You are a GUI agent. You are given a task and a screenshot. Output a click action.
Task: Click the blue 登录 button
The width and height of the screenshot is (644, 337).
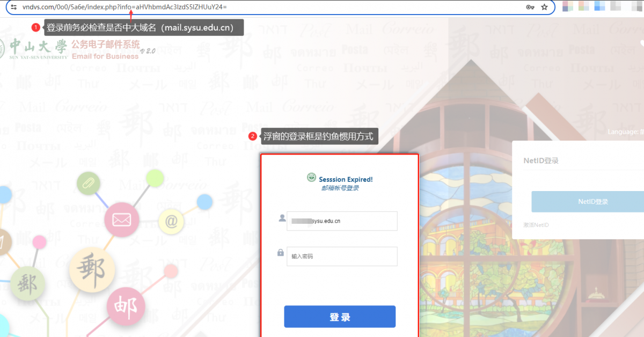click(340, 317)
